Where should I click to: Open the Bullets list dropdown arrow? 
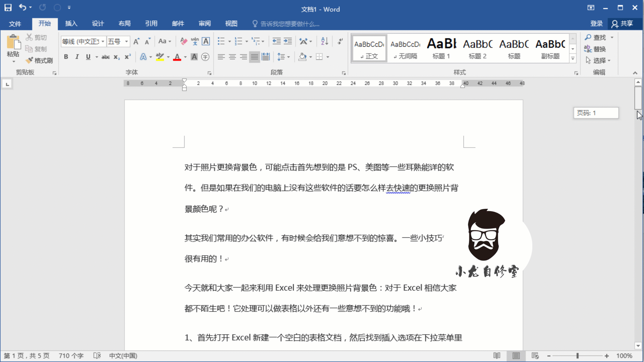tap(229, 42)
